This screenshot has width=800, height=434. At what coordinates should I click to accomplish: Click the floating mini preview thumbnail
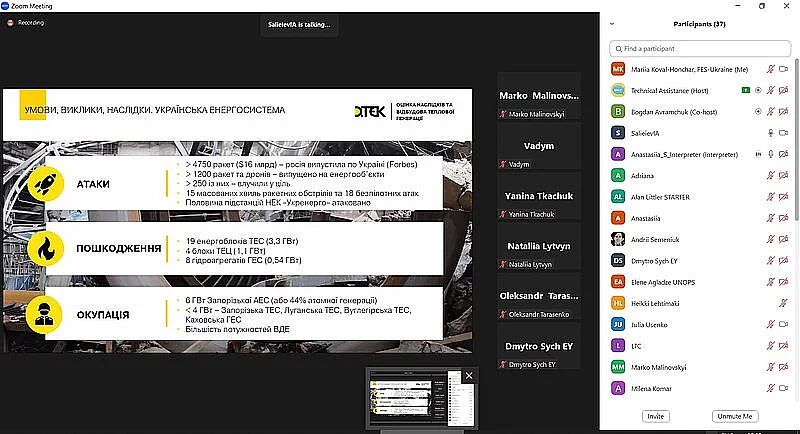click(x=421, y=398)
